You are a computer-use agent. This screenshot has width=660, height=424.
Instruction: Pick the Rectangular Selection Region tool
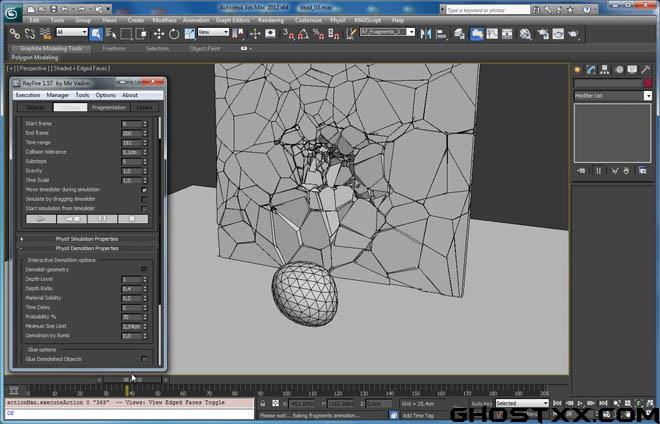pos(126,34)
